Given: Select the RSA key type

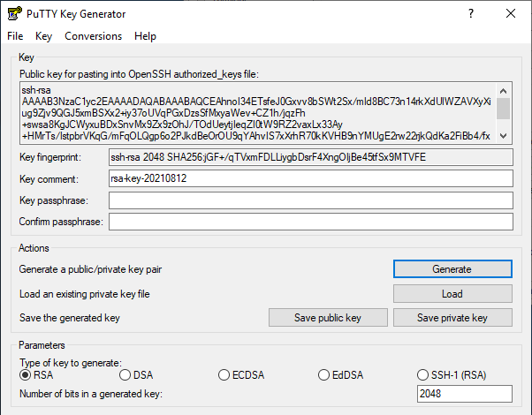Looking at the screenshot, I should [36, 375].
